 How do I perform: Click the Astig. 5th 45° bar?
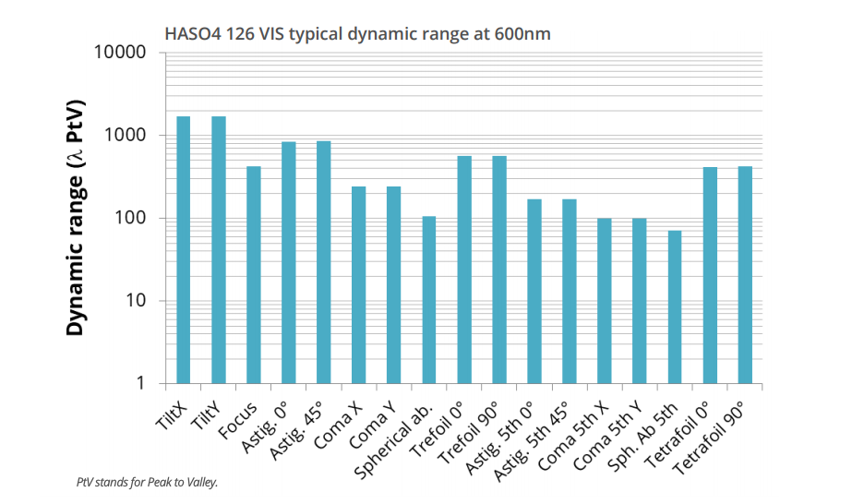[570, 292]
